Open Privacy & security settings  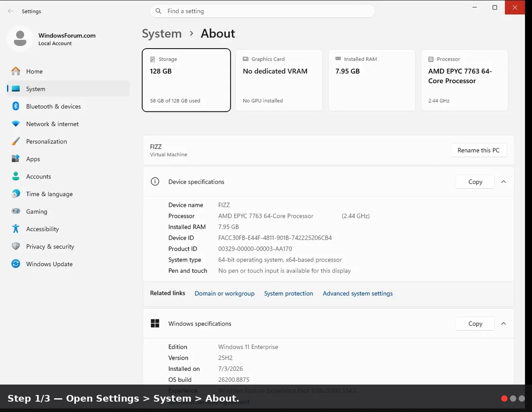pyautogui.click(x=68, y=246)
